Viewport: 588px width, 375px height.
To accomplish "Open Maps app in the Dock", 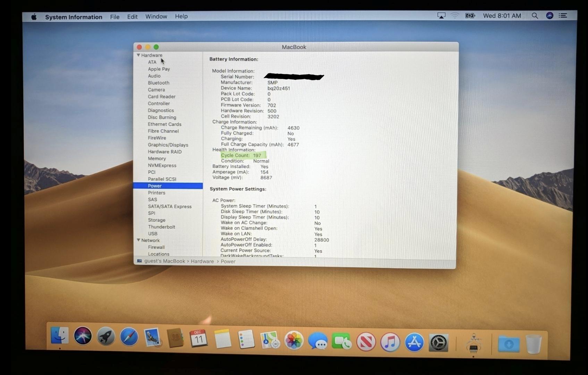I will 270,340.
